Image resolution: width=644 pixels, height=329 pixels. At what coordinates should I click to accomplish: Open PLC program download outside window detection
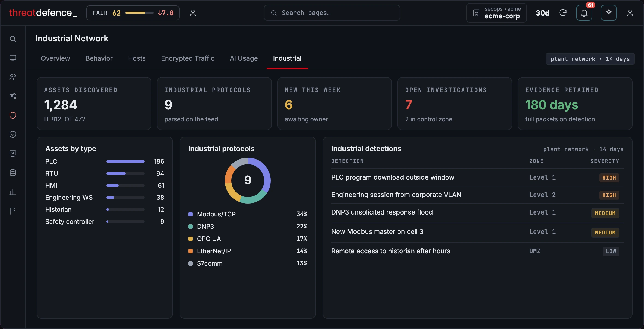pyautogui.click(x=477, y=177)
